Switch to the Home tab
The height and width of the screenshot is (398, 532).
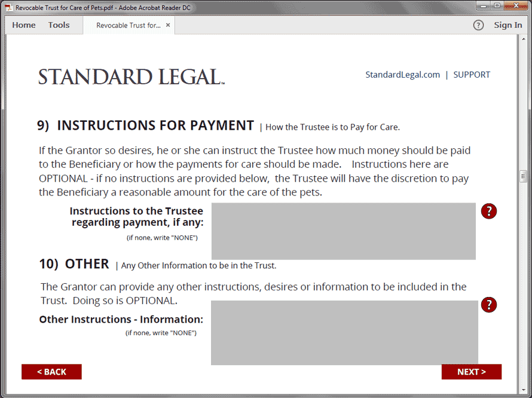point(24,25)
